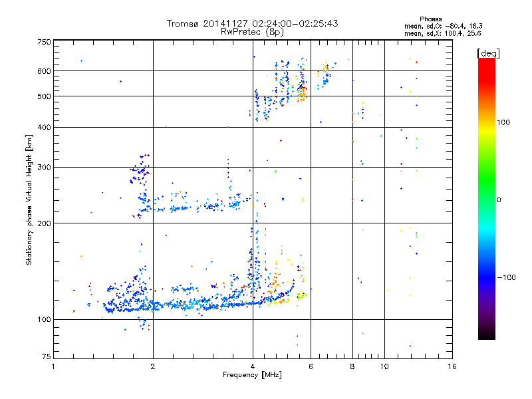This screenshot has width=532, height=399.
Task: Click x-axis tick label "1"
Action: 53,366
